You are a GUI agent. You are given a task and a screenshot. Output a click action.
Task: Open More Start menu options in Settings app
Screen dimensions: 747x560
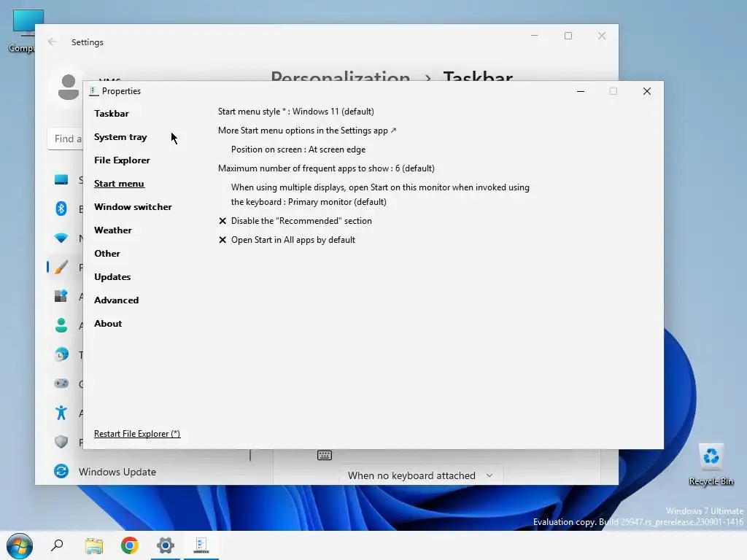click(x=307, y=131)
